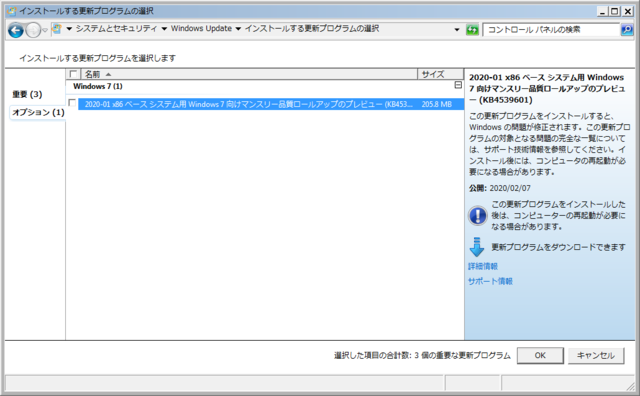Click the Windows 7 (1) group label
The image size is (640, 396).
[x=98, y=86]
